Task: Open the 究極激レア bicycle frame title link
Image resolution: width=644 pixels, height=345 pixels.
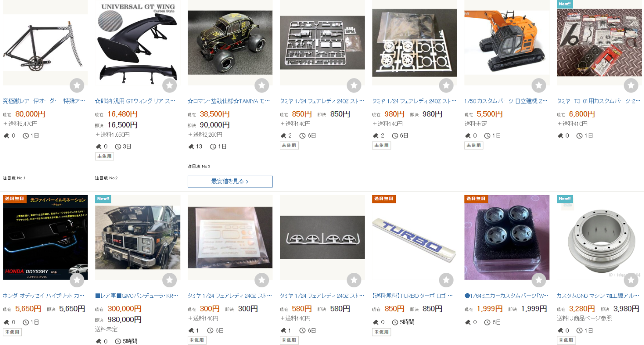Action: click(44, 101)
